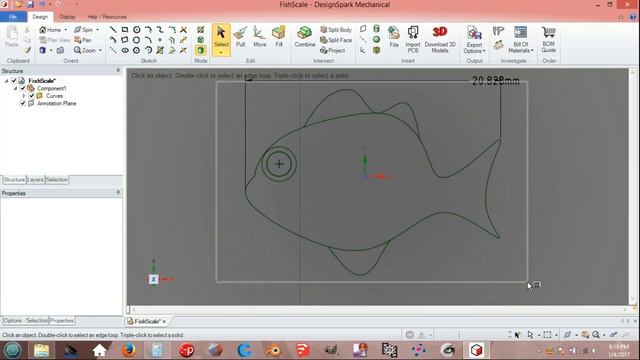Open the Combine tool
The height and width of the screenshot is (360, 640).
point(304,37)
